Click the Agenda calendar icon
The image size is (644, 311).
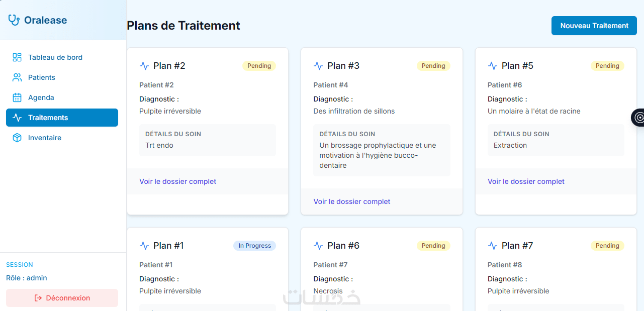(x=17, y=97)
